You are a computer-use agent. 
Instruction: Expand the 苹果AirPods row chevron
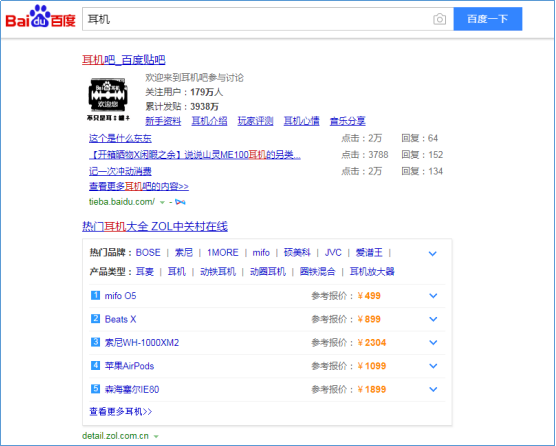pos(433,366)
